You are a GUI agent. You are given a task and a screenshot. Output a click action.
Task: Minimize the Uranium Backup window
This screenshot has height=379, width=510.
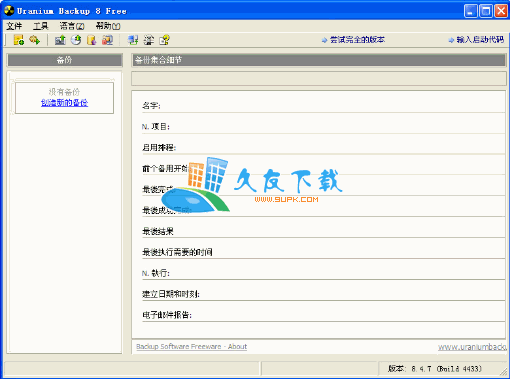[x=470, y=11]
